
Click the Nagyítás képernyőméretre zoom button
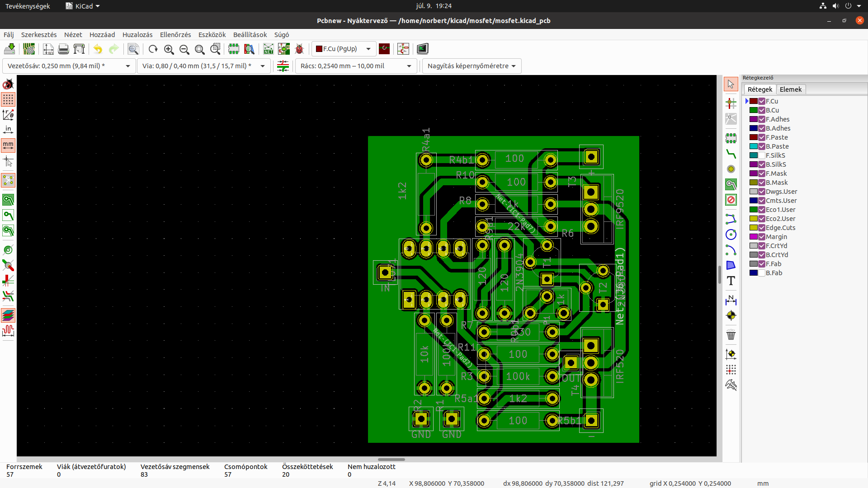point(472,66)
